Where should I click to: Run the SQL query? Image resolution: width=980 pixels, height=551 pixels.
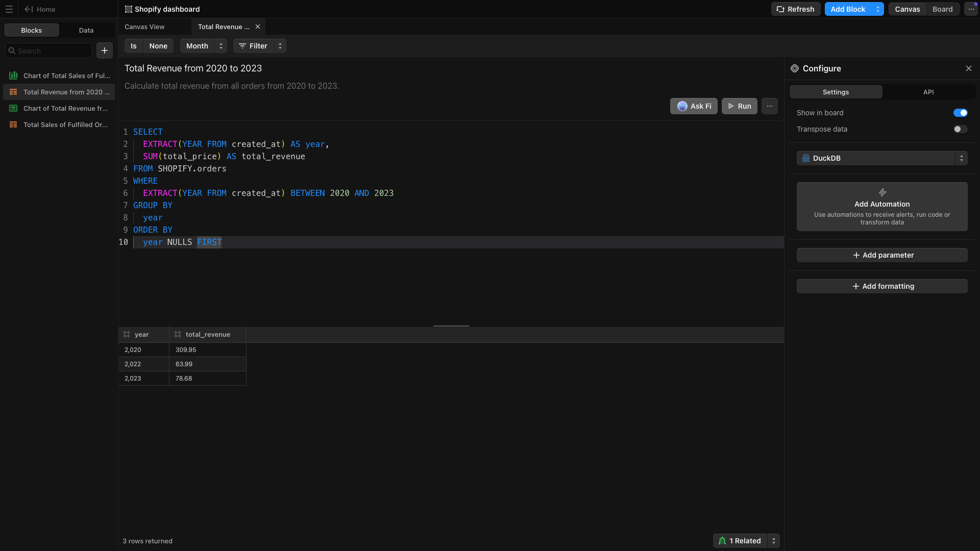pyautogui.click(x=739, y=106)
